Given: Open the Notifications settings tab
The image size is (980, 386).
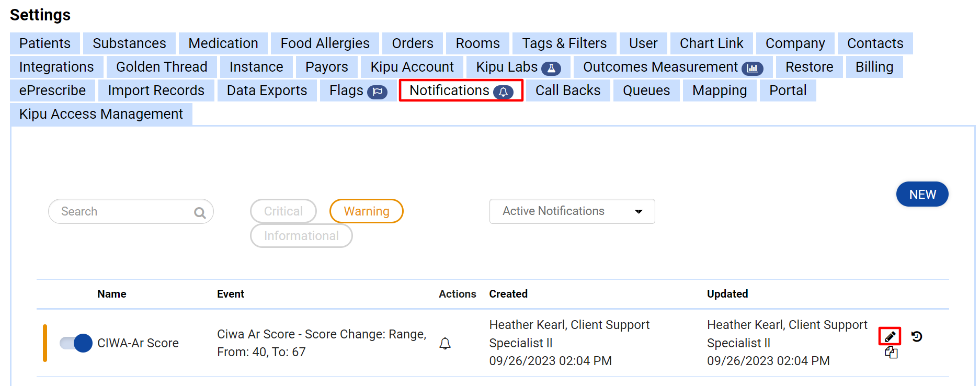Looking at the screenshot, I should [x=461, y=90].
